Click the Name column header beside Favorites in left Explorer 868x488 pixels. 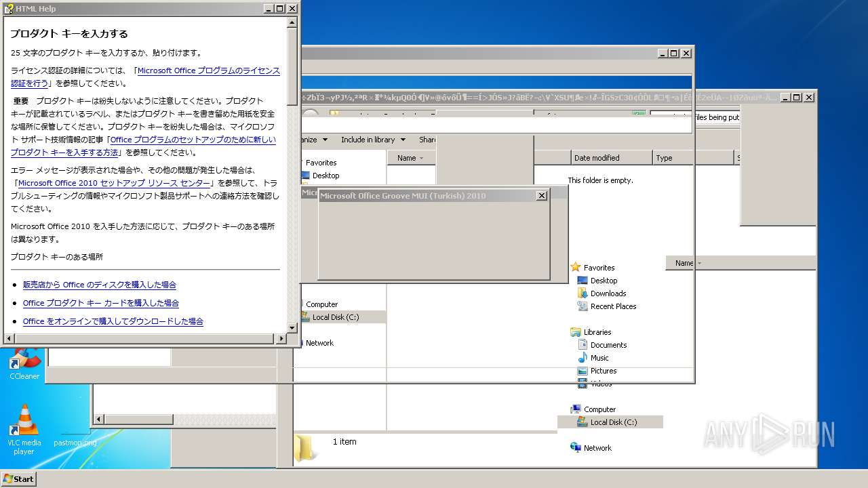411,158
